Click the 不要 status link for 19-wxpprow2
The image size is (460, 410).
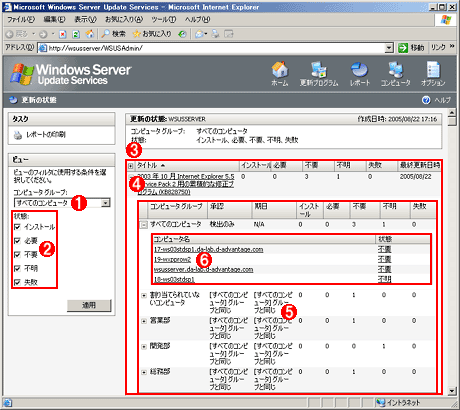click(384, 259)
